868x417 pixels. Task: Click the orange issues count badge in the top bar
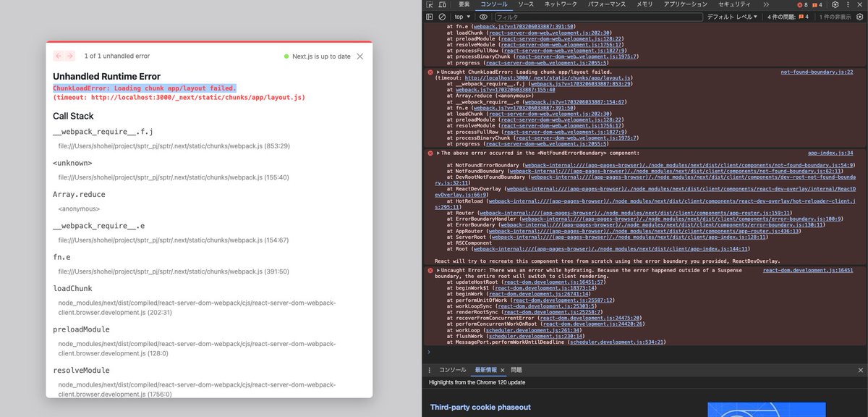[x=817, y=4]
